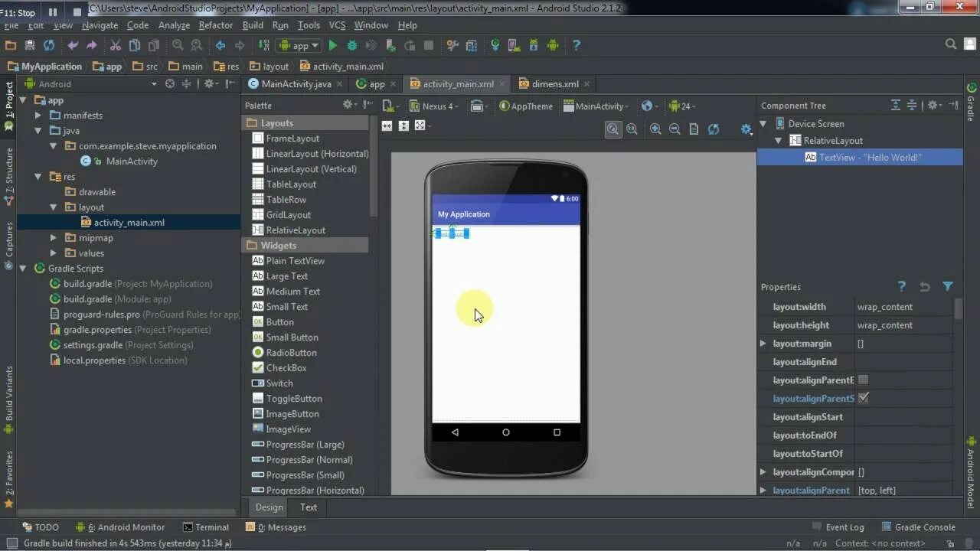
Task: Open the API version 24 dropdown
Action: click(x=684, y=106)
